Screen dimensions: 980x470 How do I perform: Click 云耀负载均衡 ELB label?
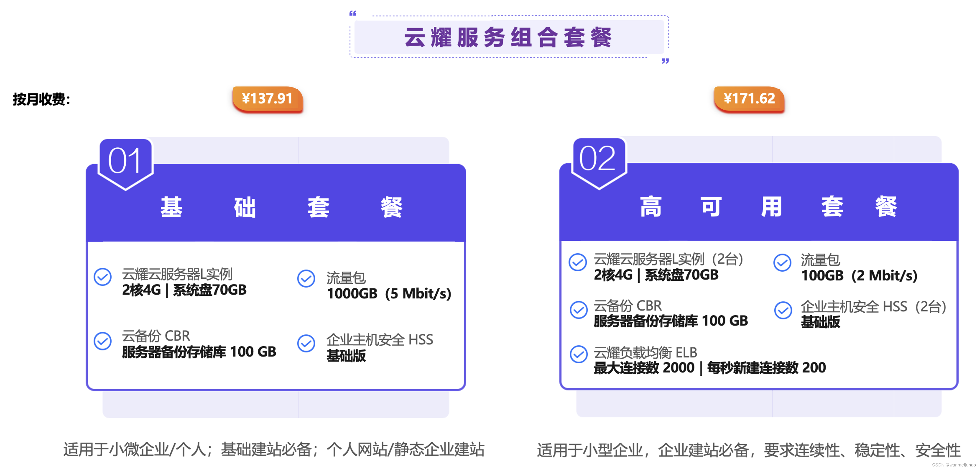coord(646,352)
